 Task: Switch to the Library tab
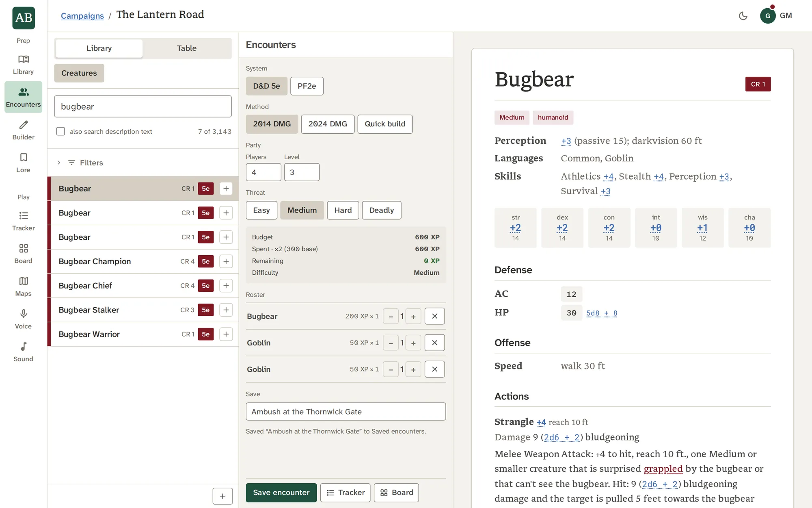[99, 48]
